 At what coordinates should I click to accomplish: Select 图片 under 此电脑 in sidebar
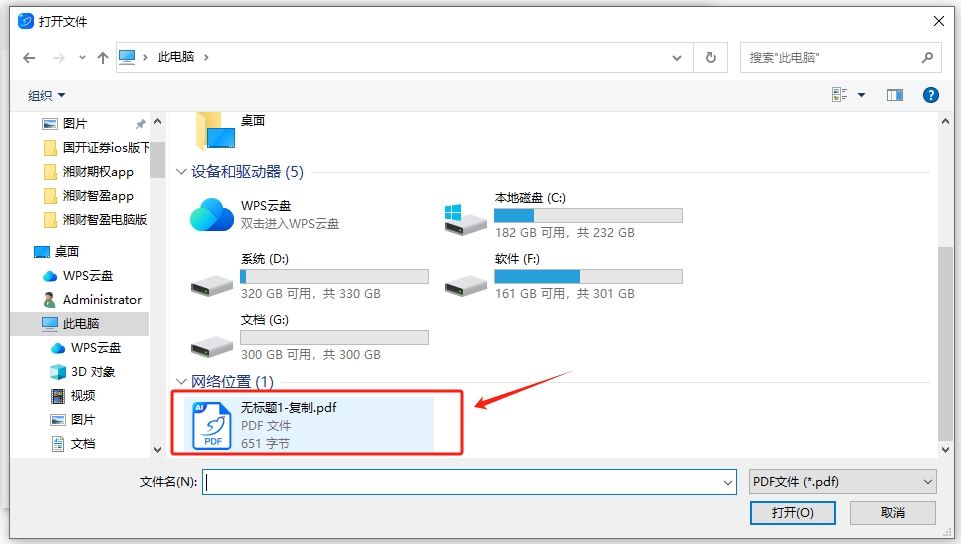pos(73,420)
